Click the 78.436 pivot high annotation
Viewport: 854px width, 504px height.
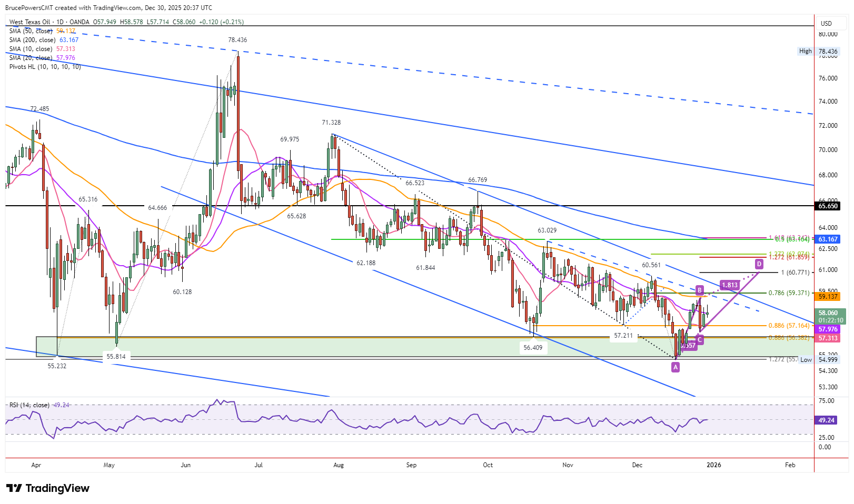[237, 40]
